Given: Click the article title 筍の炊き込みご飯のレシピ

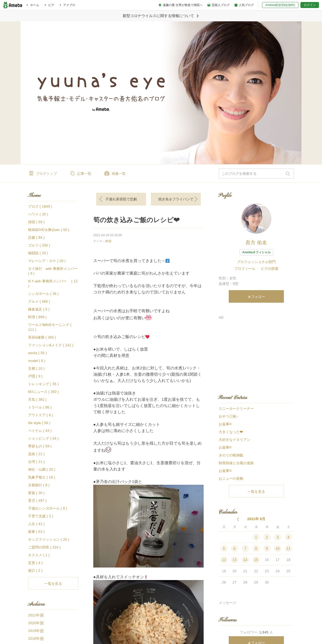Looking at the screenshot, I should 136,220.
